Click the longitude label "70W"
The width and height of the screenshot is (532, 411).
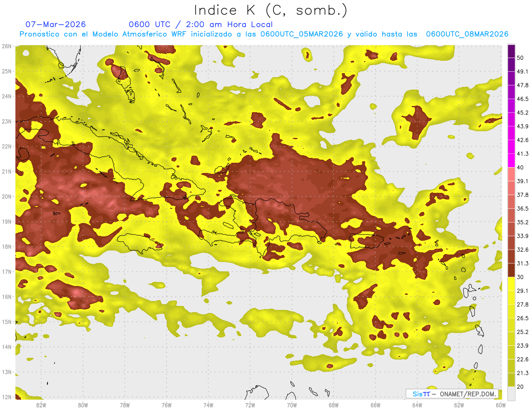click(x=292, y=405)
